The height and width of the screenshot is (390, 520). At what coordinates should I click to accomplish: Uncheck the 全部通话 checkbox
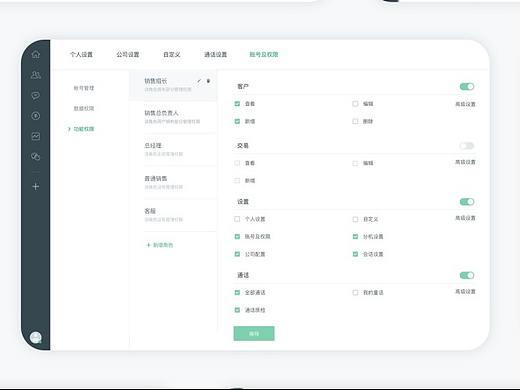pos(237,292)
